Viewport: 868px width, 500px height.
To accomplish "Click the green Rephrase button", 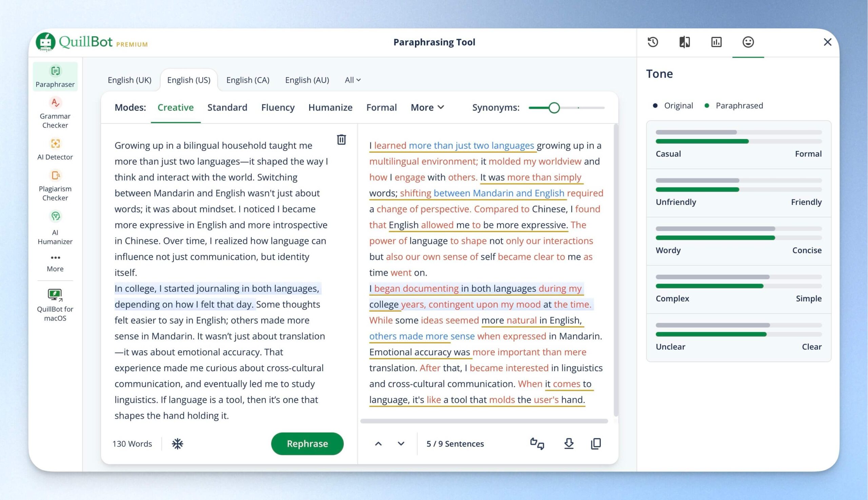I will coord(307,444).
